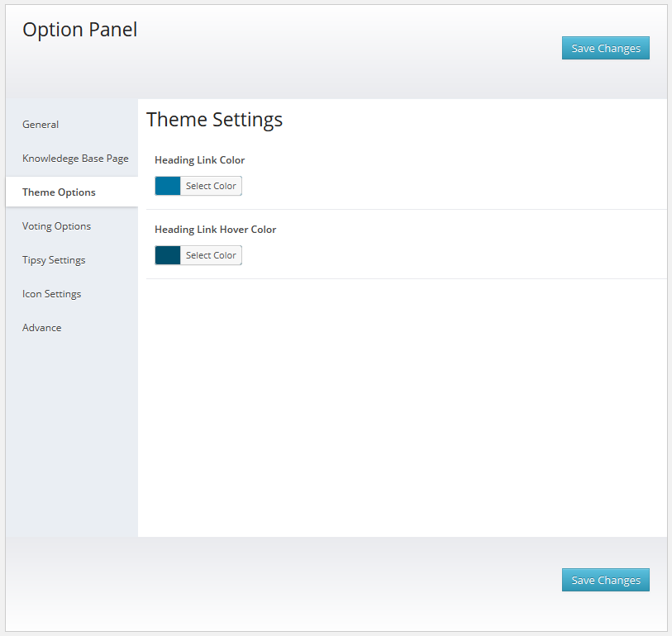Go to Voting Options tab
Image resolution: width=672 pixels, height=636 pixels.
[x=56, y=226]
